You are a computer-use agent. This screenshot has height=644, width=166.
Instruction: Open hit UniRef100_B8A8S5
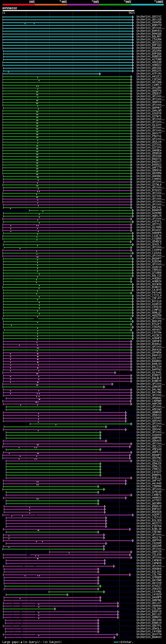(149, 210)
